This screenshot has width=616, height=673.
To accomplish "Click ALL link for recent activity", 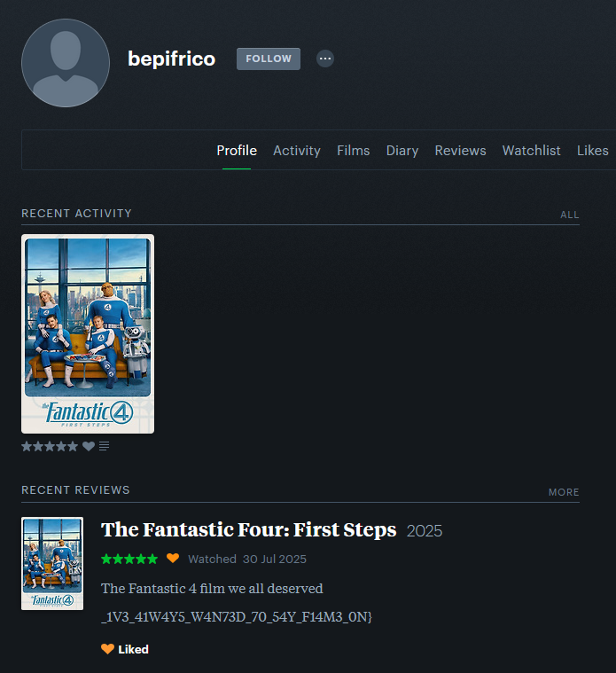I will (569, 215).
